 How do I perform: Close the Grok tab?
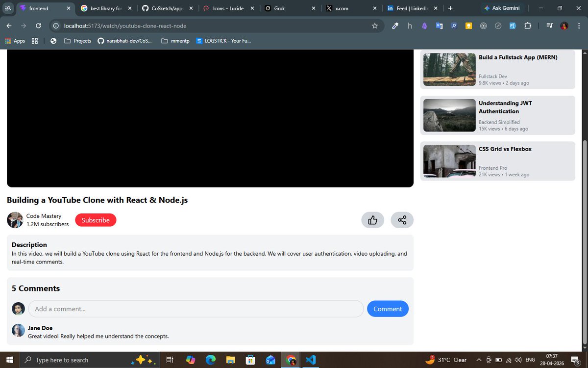(314, 8)
